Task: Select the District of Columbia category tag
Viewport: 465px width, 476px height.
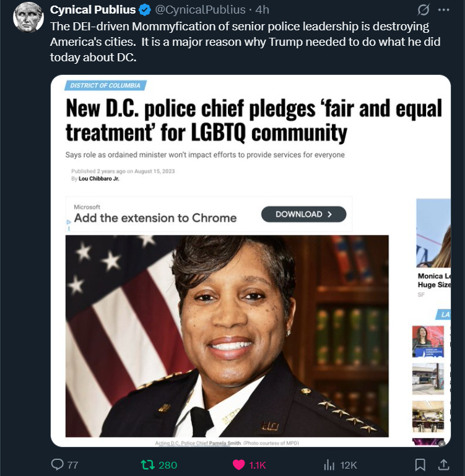Action: [x=105, y=85]
